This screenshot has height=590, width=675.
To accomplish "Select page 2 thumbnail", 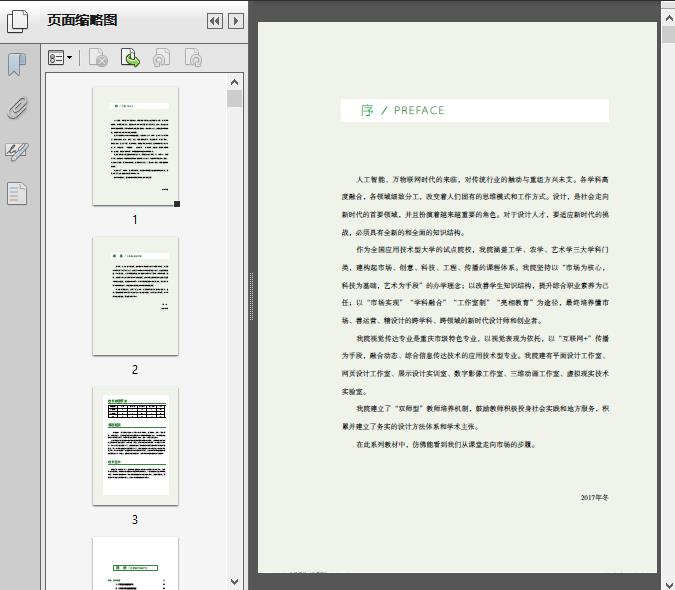I will point(136,296).
